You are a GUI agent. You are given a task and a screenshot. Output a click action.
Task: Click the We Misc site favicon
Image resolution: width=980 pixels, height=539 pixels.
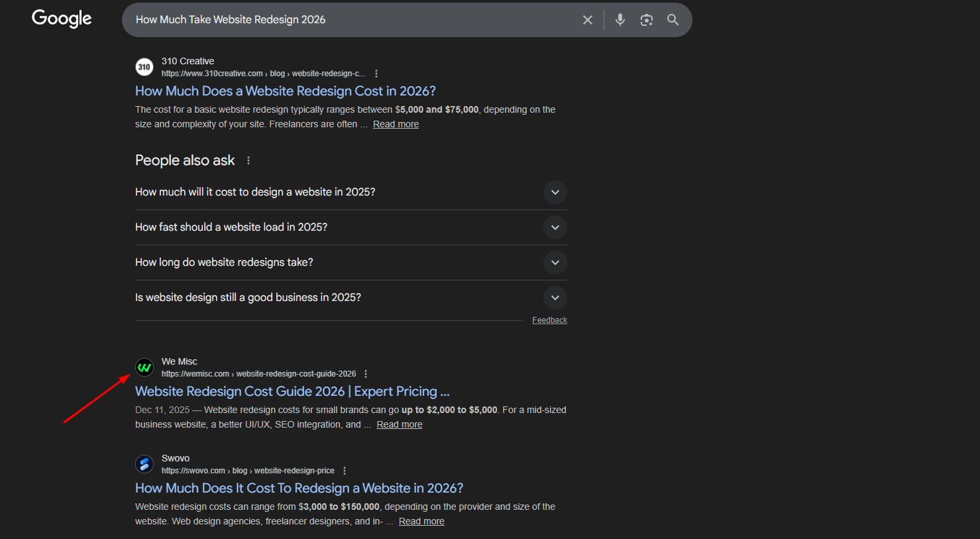(144, 367)
